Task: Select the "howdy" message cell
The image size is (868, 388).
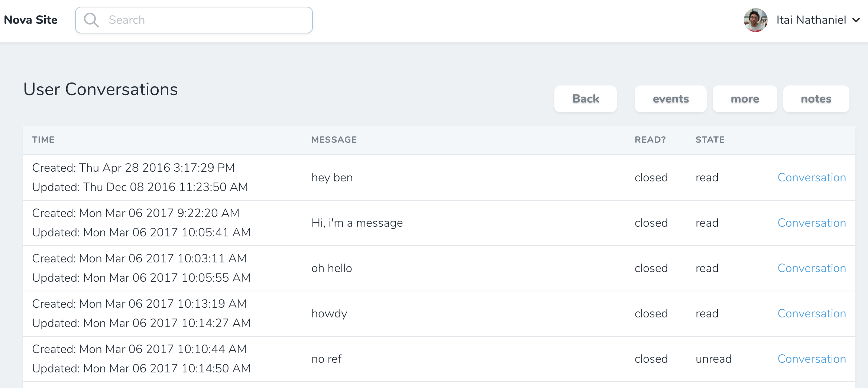Action: click(329, 314)
